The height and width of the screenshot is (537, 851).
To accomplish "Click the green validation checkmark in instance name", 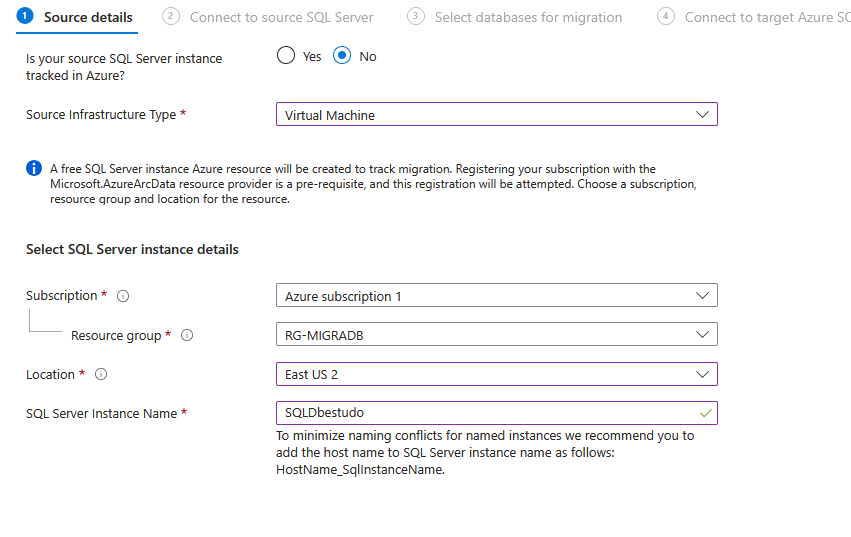I will click(706, 412).
